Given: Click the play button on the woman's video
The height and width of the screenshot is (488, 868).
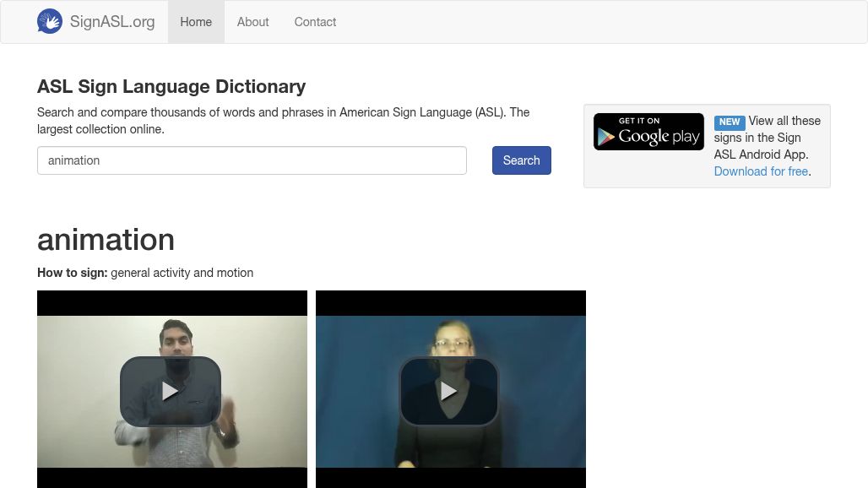Looking at the screenshot, I should (450, 390).
